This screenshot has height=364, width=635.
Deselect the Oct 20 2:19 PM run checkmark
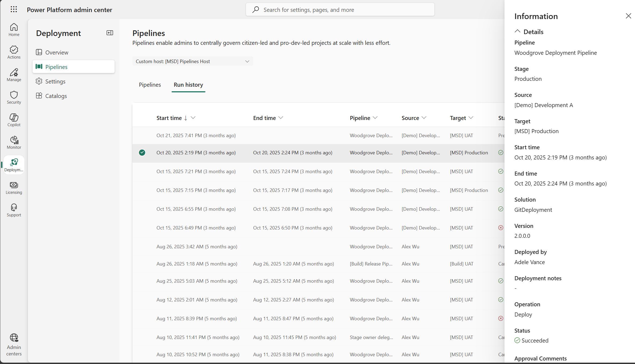[x=142, y=153]
